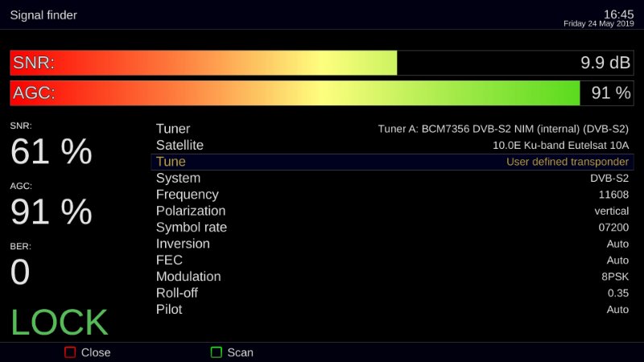
Task: Toggle the Inversion Auto setting
Action: click(617, 244)
